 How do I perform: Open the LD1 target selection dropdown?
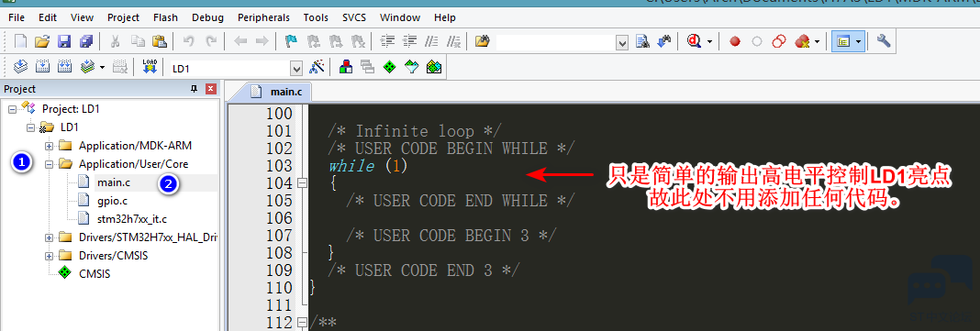click(296, 68)
